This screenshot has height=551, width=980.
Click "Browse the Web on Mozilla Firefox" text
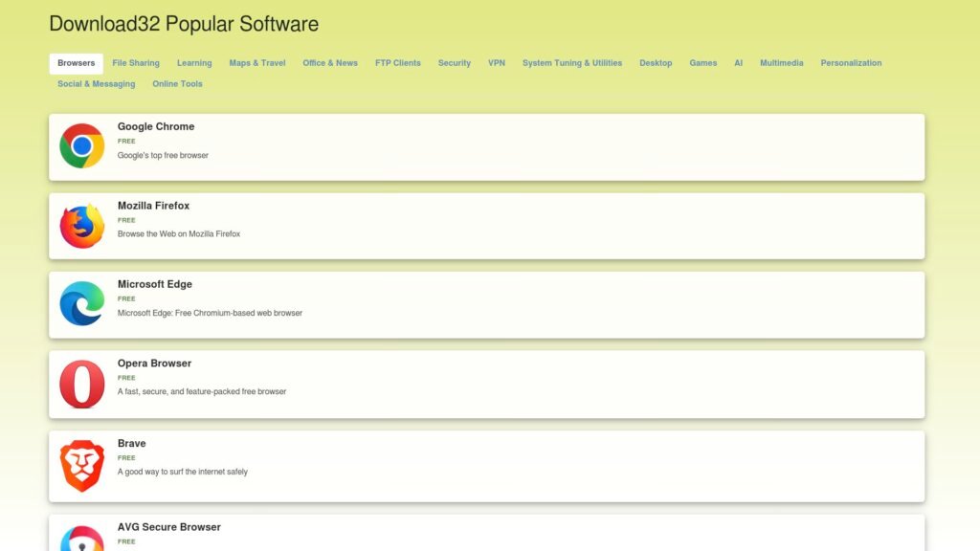pyautogui.click(x=179, y=233)
